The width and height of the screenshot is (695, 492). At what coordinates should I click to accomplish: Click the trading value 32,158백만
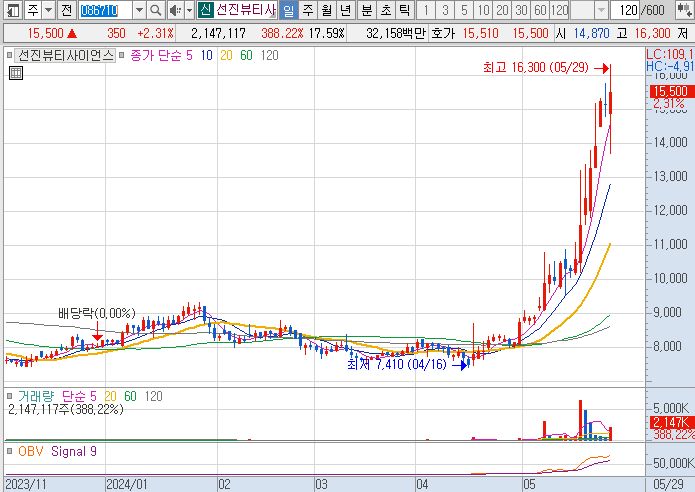(396, 33)
